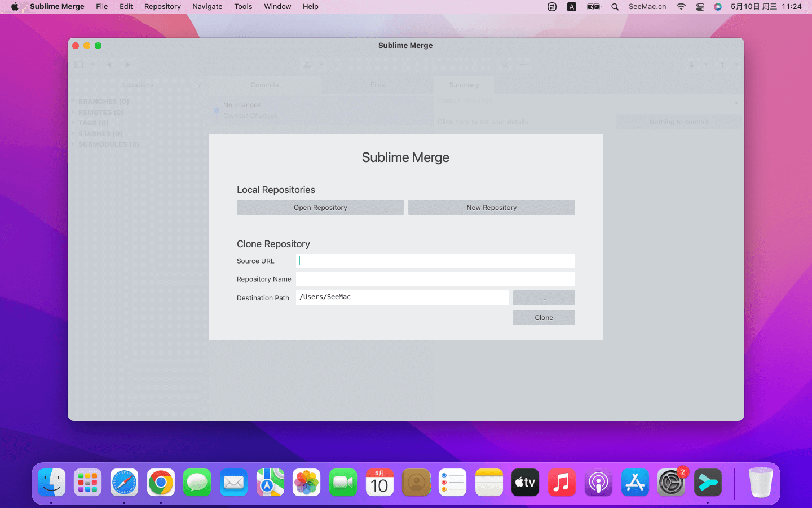This screenshot has height=508, width=812.
Task: Launch Safari from the Dock
Action: coord(124,483)
